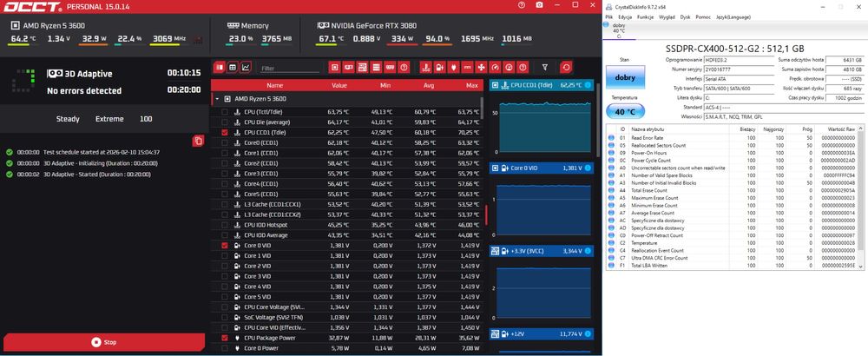Toggle fan sensor type filter
This screenshot has height=356, width=868.
coord(481,67)
